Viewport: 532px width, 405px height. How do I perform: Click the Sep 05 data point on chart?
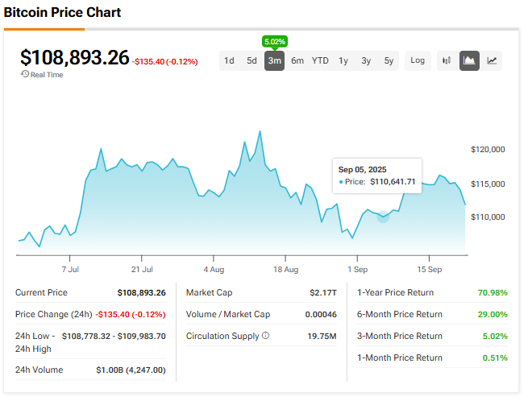click(383, 217)
